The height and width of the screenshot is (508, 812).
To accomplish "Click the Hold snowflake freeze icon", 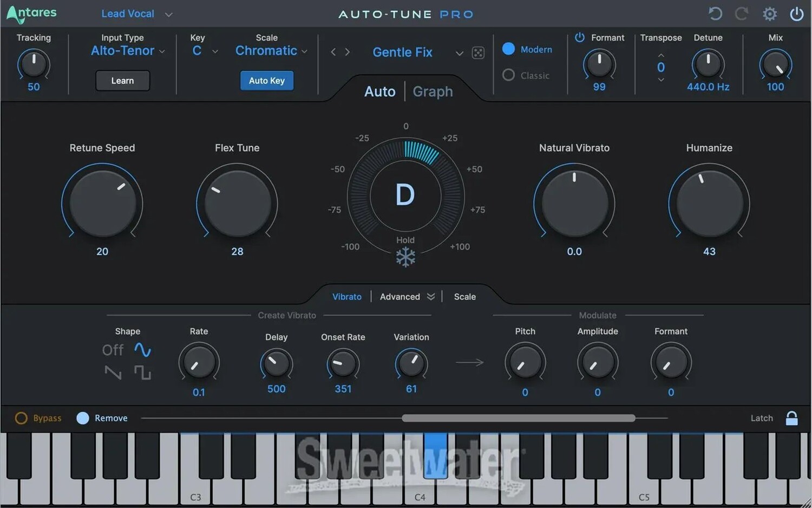I will (x=405, y=257).
